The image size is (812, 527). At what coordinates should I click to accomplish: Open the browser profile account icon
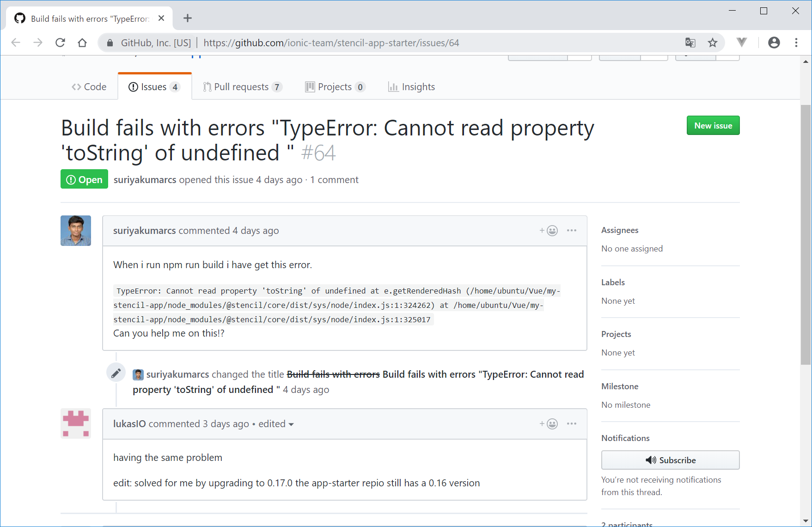point(774,43)
